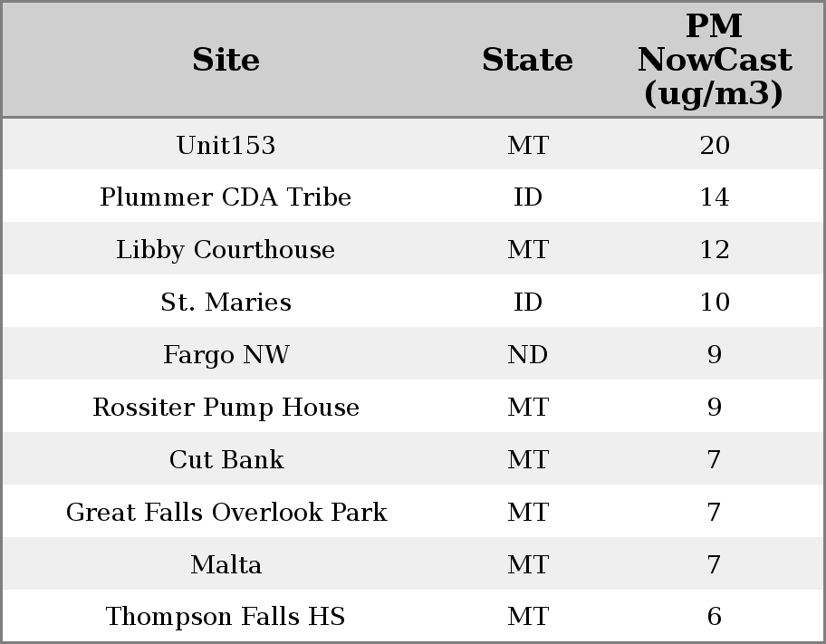Screen dimensions: 826x644
Task: Click the PM value 6 for Thompson Falls HS
Action: [714, 617]
